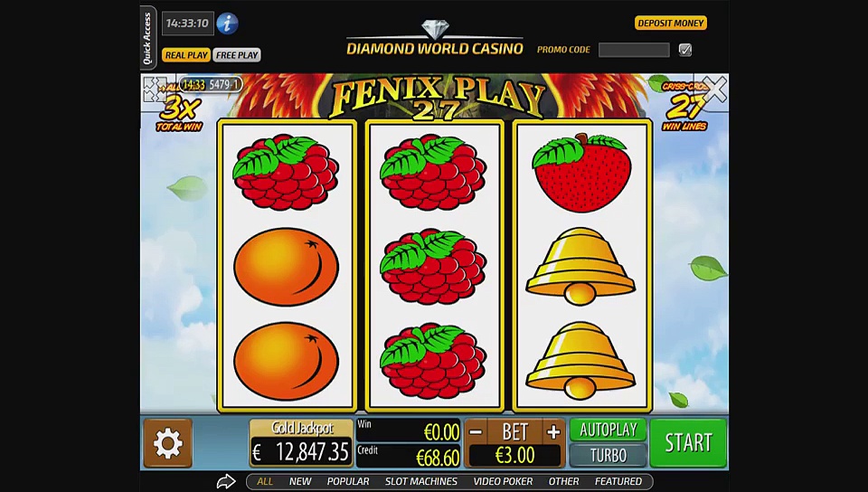
Task: Click the Deposit Money button
Action: [x=670, y=23]
